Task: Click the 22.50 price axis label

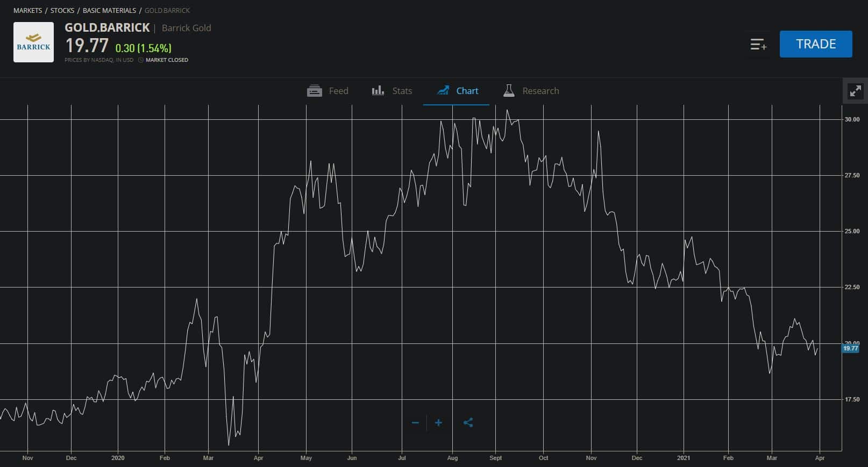Action: point(852,287)
